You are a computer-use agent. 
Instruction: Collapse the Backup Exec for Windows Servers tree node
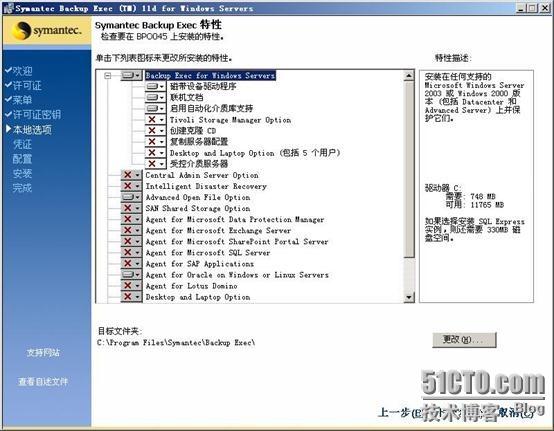(108, 76)
